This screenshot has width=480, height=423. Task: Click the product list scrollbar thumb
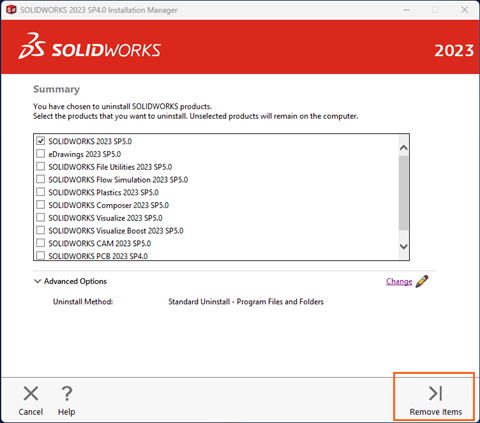point(404,193)
